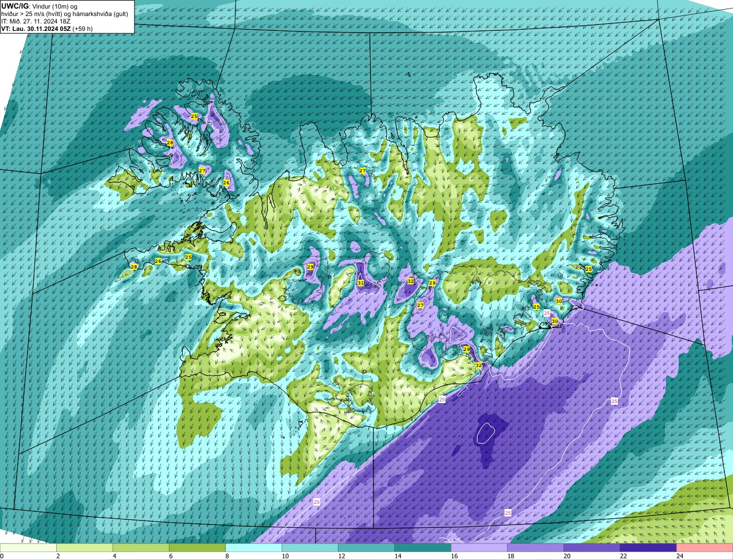Click the legend tick label 6
Screen dimensions: 733x560
point(170,556)
